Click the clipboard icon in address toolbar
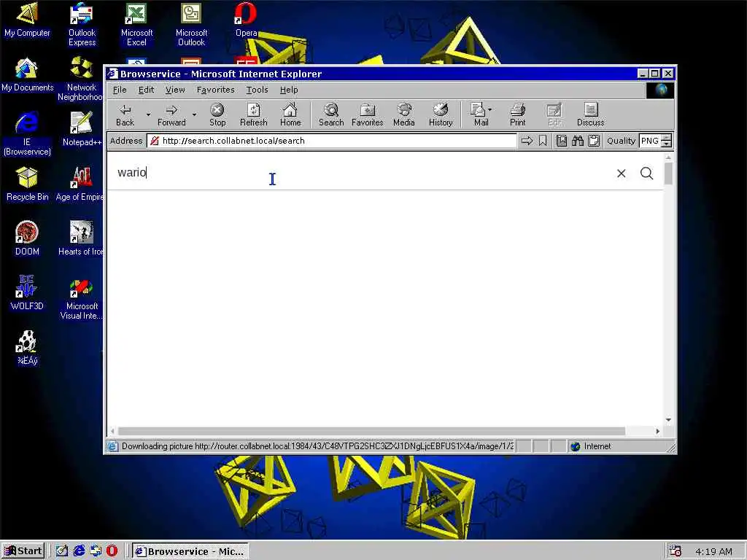This screenshot has height=560, width=747. 594,141
